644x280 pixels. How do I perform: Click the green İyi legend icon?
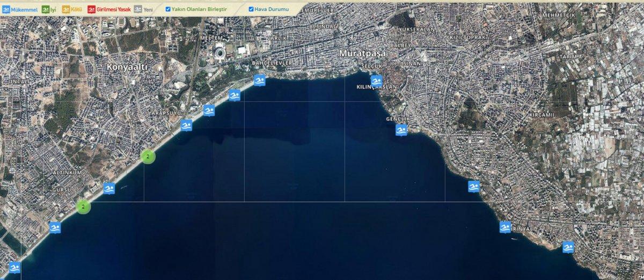[x=46, y=9]
